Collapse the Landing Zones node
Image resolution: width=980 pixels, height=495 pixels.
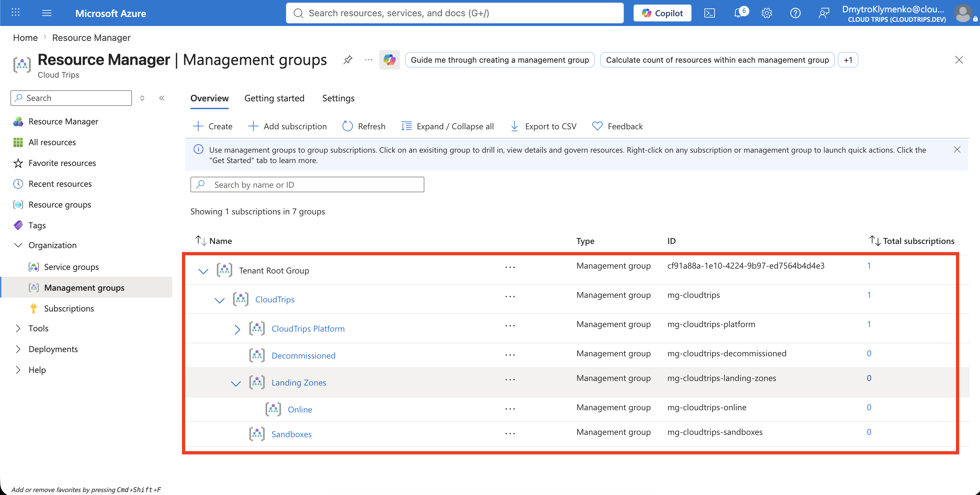pos(236,384)
